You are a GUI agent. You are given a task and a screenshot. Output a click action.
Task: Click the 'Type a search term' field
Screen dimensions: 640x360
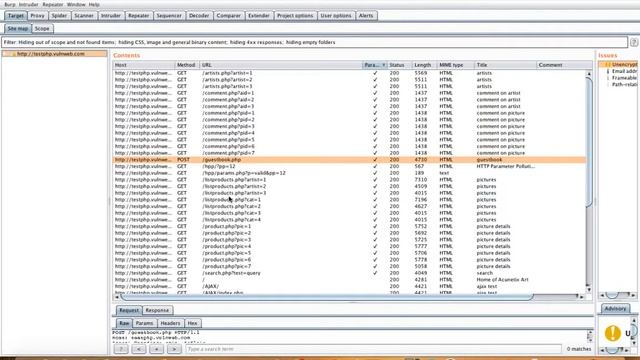[x=373, y=349]
